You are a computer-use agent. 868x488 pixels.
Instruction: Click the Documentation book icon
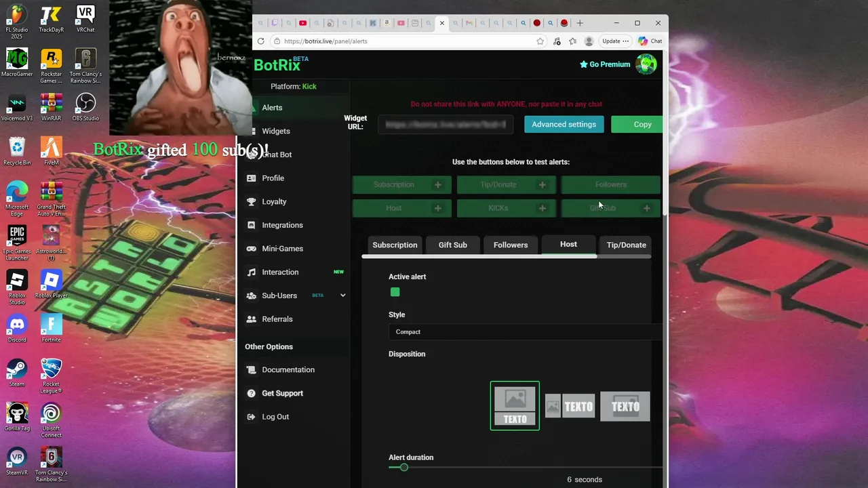pyautogui.click(x=252, y=370)
